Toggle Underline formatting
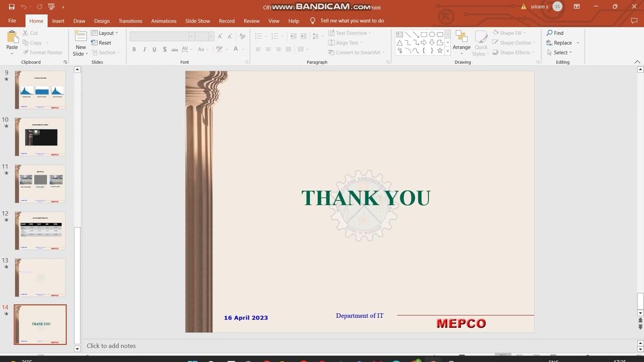 point(154,49)
